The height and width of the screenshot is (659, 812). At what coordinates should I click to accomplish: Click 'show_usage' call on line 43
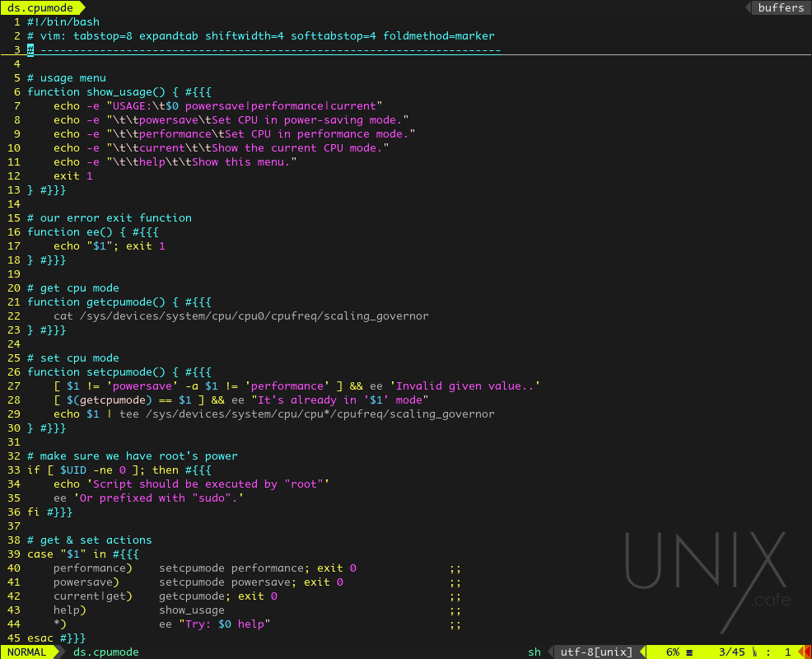pos(192,610)
